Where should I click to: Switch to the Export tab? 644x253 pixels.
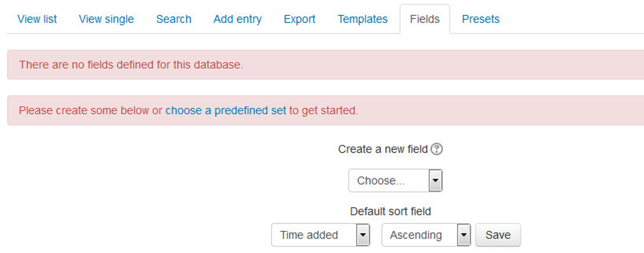pos(299,19)
